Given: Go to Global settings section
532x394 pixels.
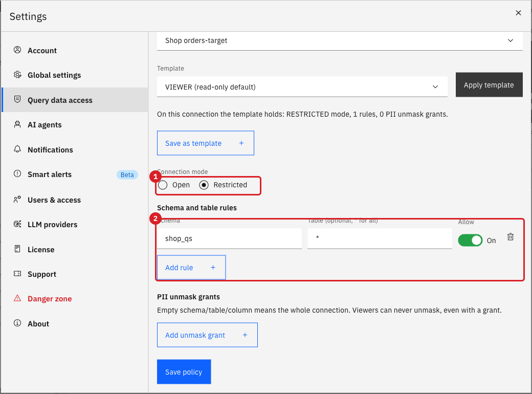Looking at the screenshot, I should tap(54, 75).
